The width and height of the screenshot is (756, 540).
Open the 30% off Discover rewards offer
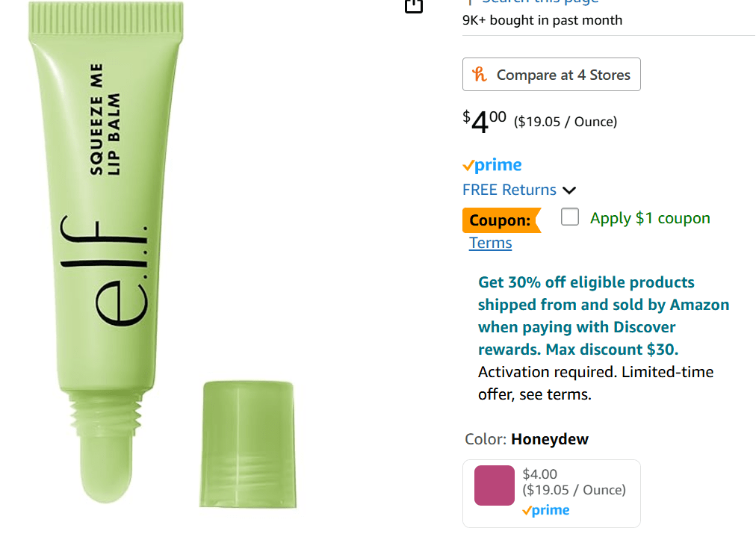(x=603, y=316)
